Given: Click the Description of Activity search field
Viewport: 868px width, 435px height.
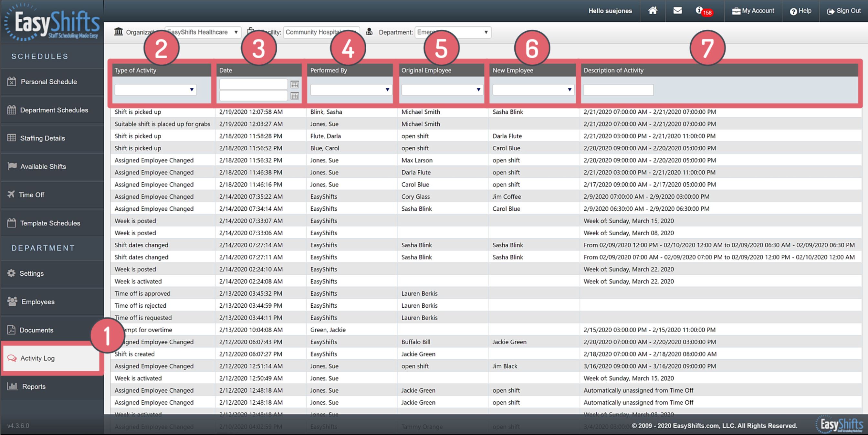Looking at the screenshot, I should [618, 90].
